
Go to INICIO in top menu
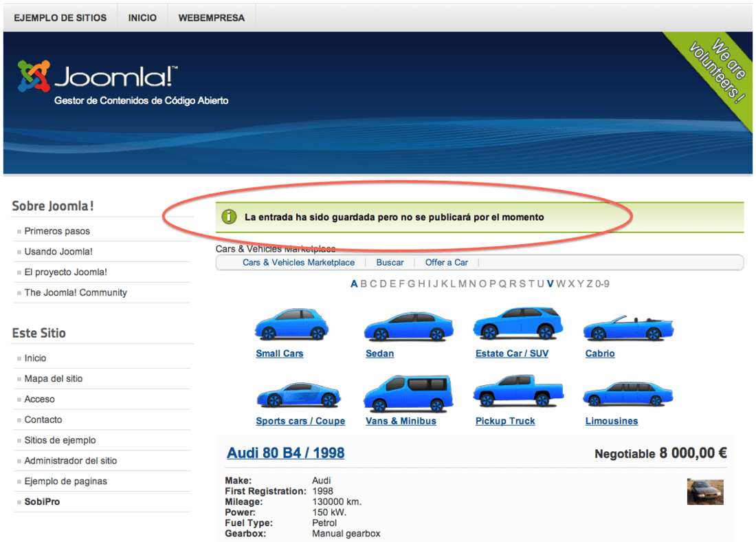click(142, 18)
